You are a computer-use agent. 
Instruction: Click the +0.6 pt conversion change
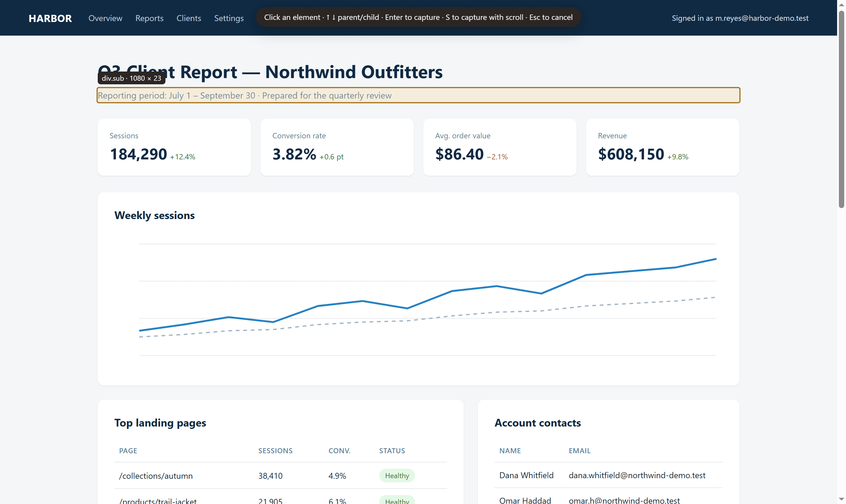click(332, 156)
